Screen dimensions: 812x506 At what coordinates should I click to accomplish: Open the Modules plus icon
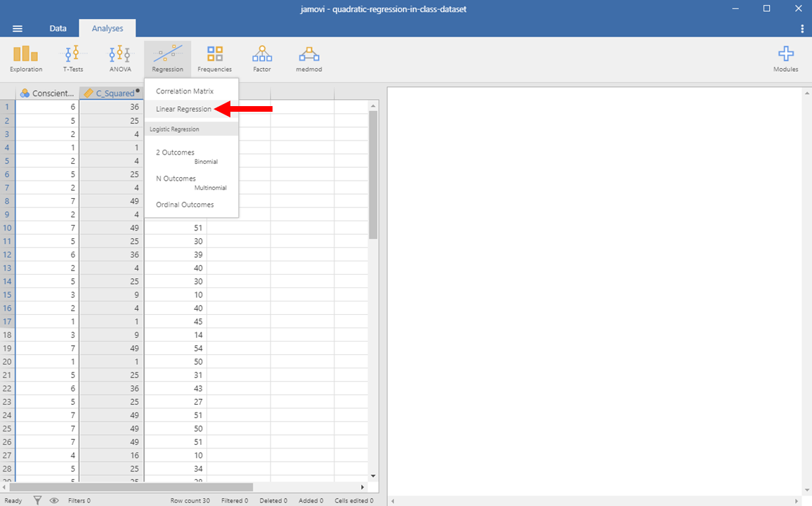point(785,58)
